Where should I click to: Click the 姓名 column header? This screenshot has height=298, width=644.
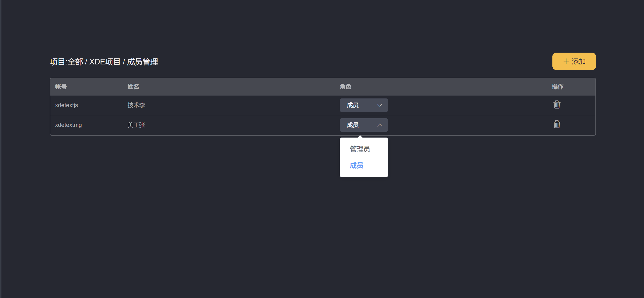(133, 87)
